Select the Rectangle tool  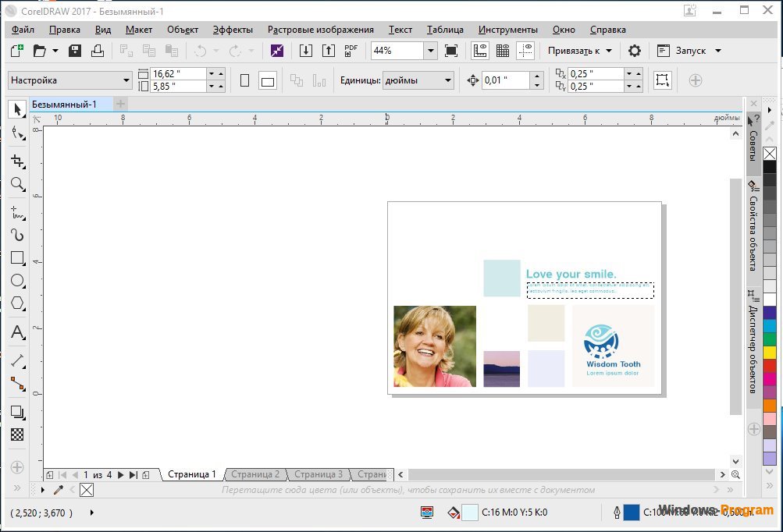point(17,258)
